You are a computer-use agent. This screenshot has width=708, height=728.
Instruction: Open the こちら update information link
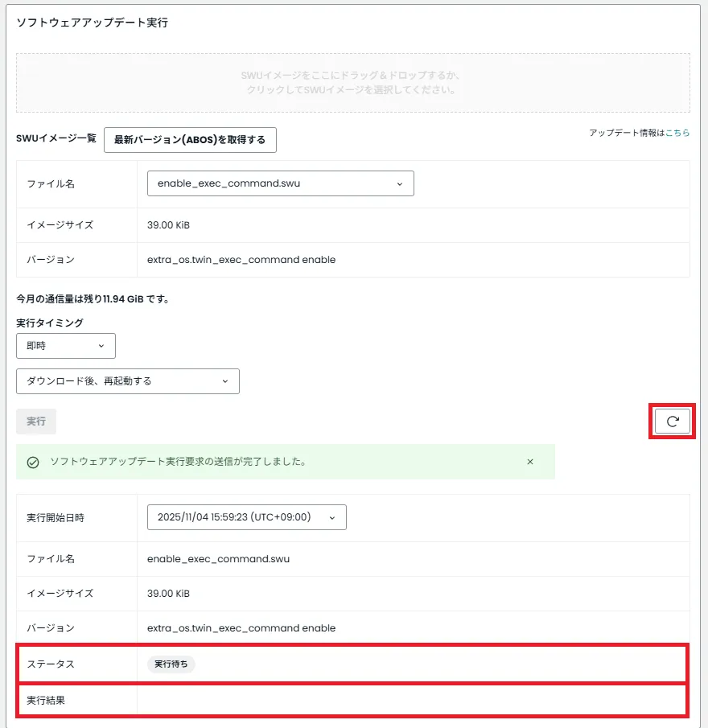pos(676,132)
